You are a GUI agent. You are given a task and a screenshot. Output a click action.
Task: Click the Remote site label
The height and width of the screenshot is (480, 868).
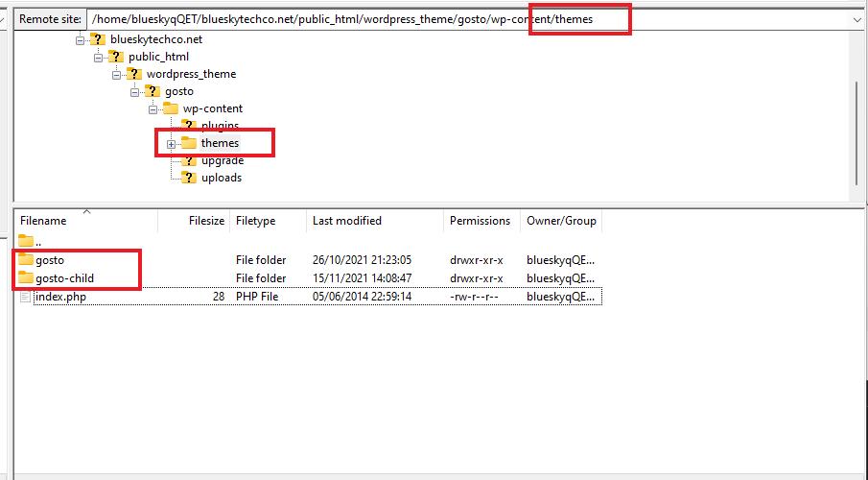coord(50,19)
